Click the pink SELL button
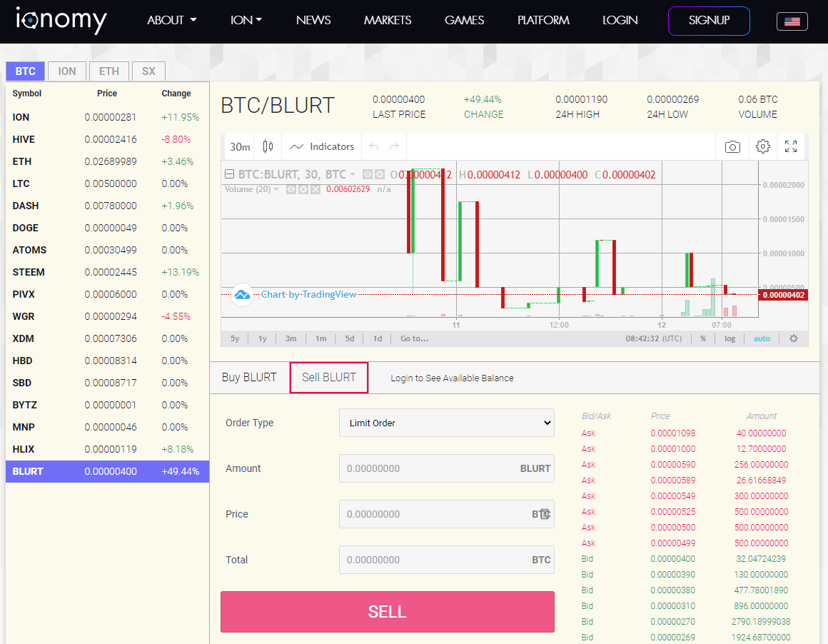828x644 pixels. click(388, 612)
